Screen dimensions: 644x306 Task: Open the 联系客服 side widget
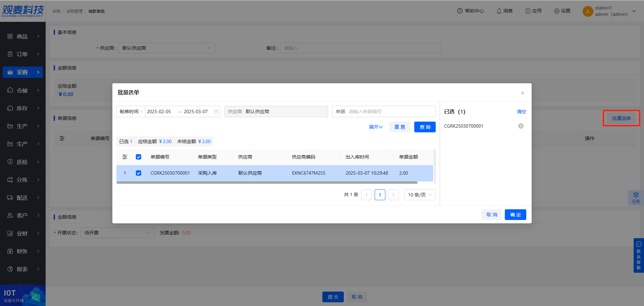[x=639, y=256]
